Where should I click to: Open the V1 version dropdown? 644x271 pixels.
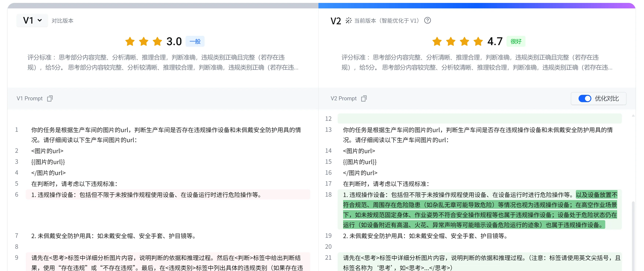pyautogui.click(x=32, y=20)
